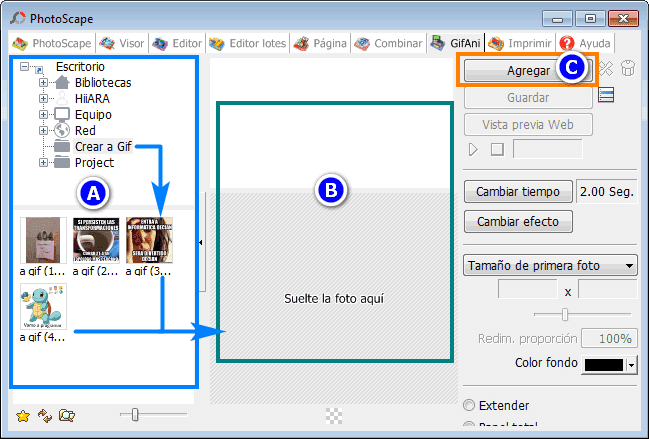The image size is (649, 439).
Task: Select the GifAni tab
Action: [455, 43]
